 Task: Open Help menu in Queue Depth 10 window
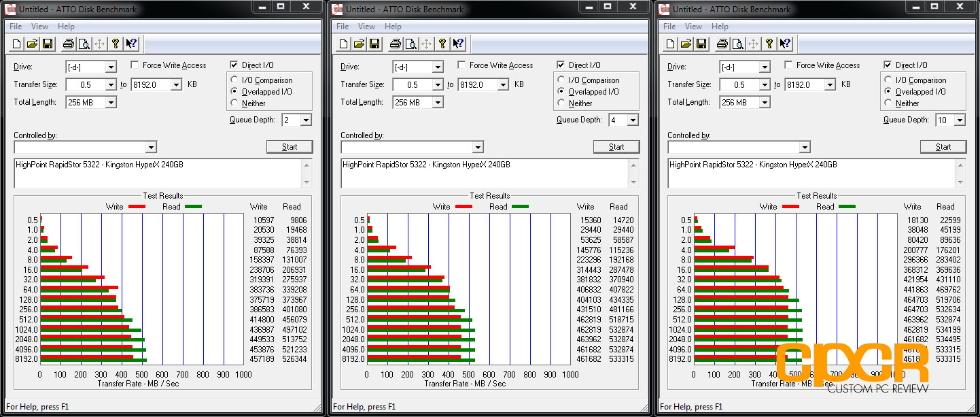[x=720, y=27]
